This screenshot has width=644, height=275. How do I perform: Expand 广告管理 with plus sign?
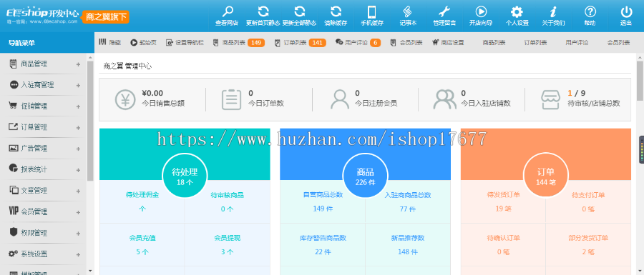[78, 149]
